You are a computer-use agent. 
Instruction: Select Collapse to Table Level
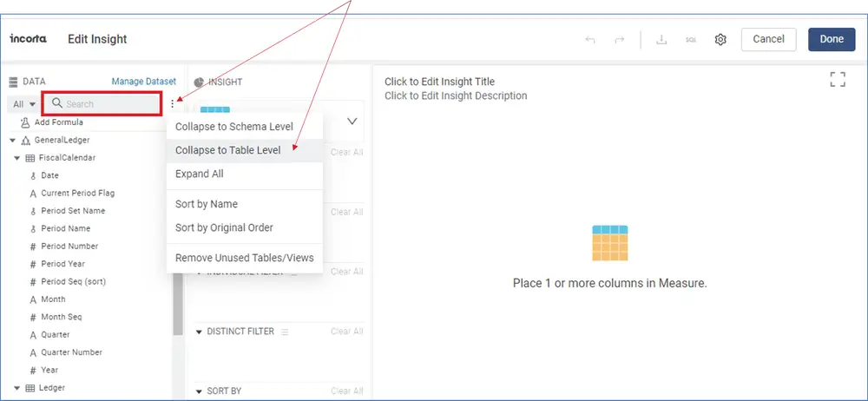[245, 150]
